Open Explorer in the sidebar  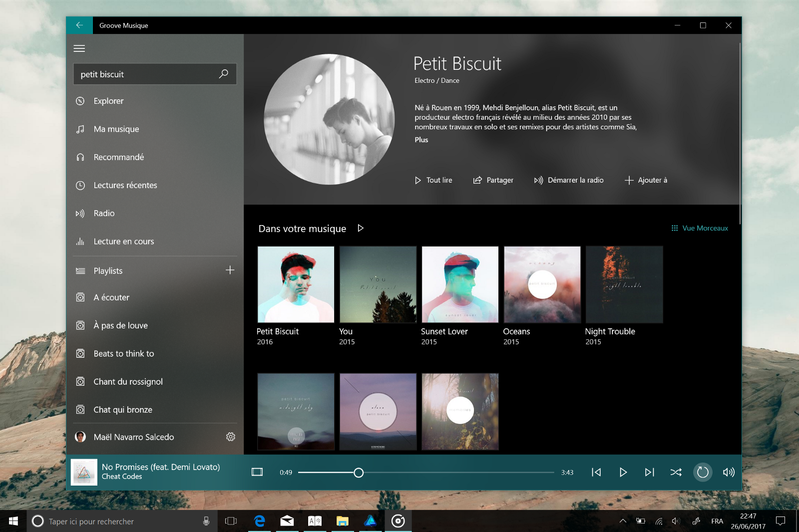pos(155,101)
